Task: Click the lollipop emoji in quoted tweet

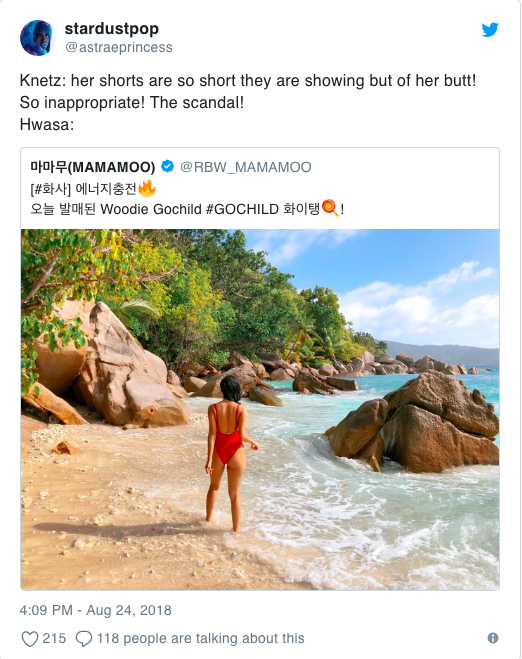Action: (x=330, y=208)
